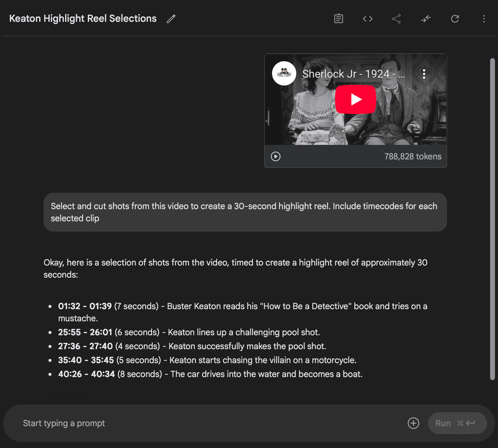Expand the video options on the thumbnail
The image size is (498, 448).
pyautogui.click(x=423, y=73)
